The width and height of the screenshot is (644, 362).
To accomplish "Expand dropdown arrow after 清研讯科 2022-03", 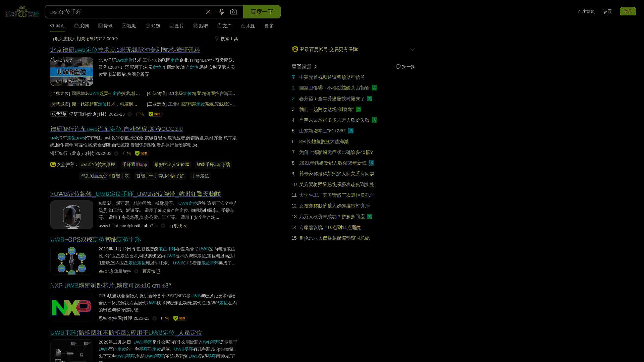I will [x=129, y=114].
